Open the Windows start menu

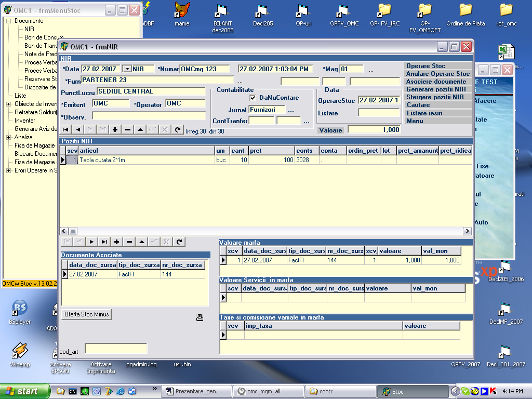tap(24, 391)
